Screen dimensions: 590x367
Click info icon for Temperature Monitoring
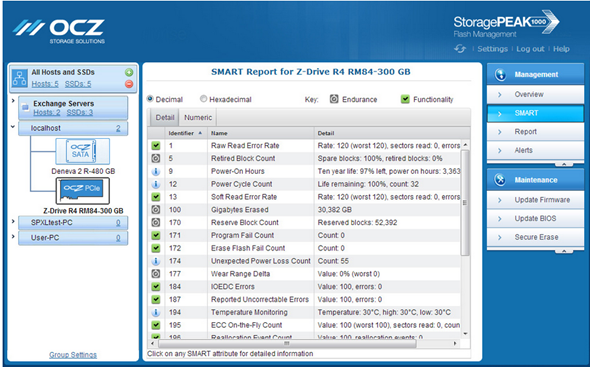click(156, 312)
